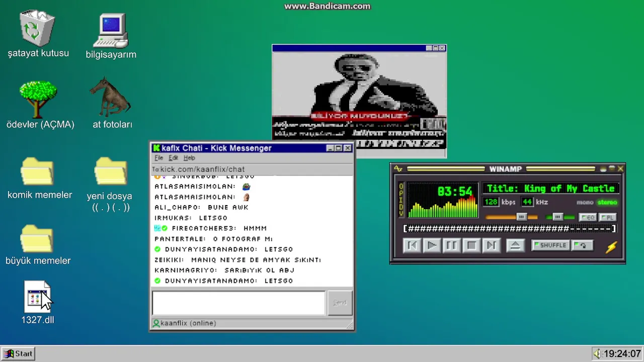Toggle the EQ equalizer window button
644x362 pixels.
587,217
